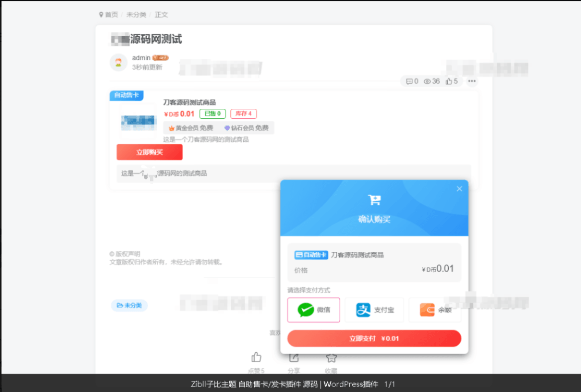Screen dimensions: 581x392
Task: Click the WeChat green logo icon
Action: pyautogui.click(x=306, y=310)
